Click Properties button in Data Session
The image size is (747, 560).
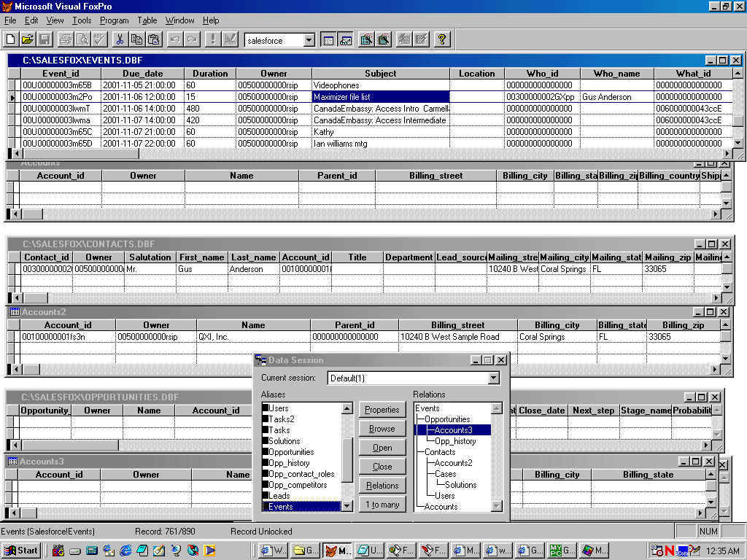(x=382, y=410)
